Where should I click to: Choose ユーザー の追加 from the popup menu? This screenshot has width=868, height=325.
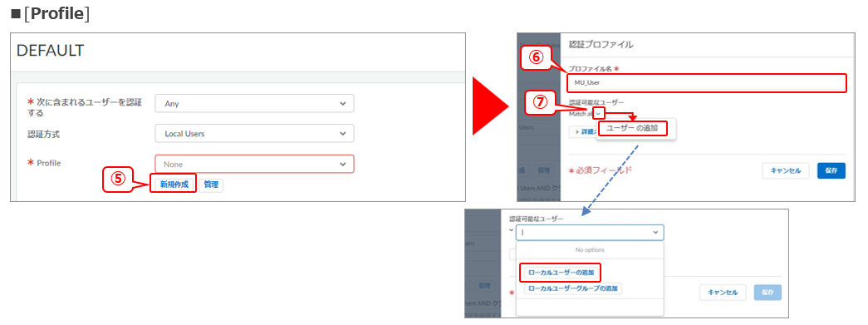tap(632, 128)
